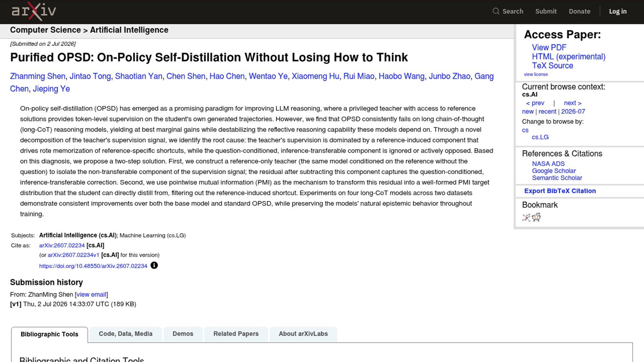Bookmark on BibSonomy icon
Image resolution: width=644 pixels, height=362 pixels.
click(x=526, y=218)
